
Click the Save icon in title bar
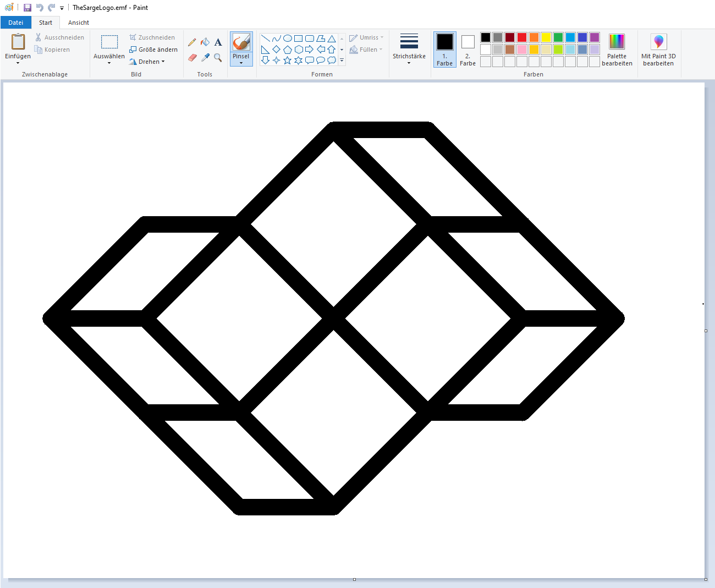pos(28,8)
